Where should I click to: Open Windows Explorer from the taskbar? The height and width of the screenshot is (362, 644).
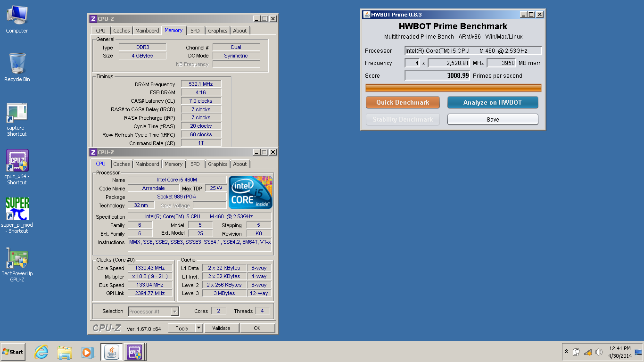65,352
